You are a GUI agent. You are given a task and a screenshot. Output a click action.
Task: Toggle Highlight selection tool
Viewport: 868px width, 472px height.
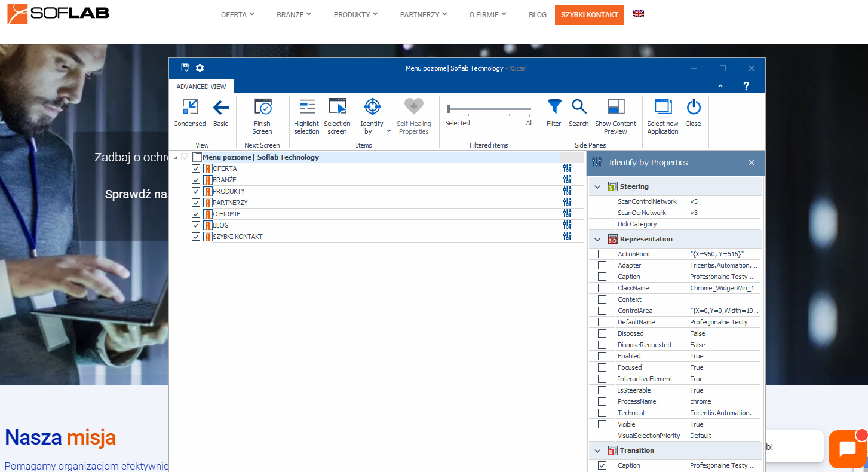307,108
